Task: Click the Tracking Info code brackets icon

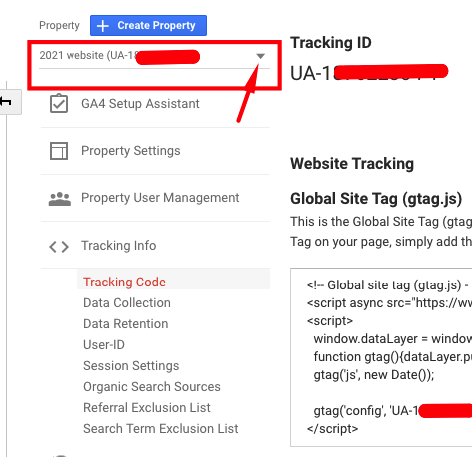Action: [59, 247]
